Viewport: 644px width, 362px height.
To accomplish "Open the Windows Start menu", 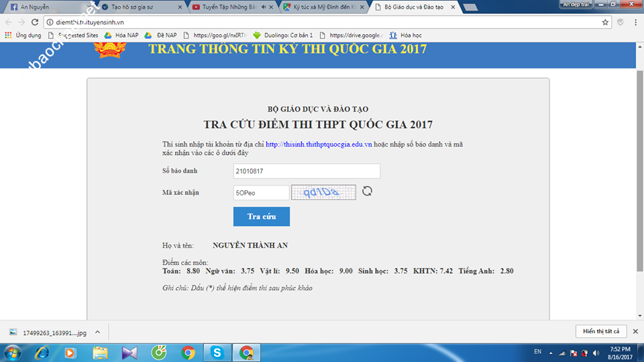I will coord(13,352).
